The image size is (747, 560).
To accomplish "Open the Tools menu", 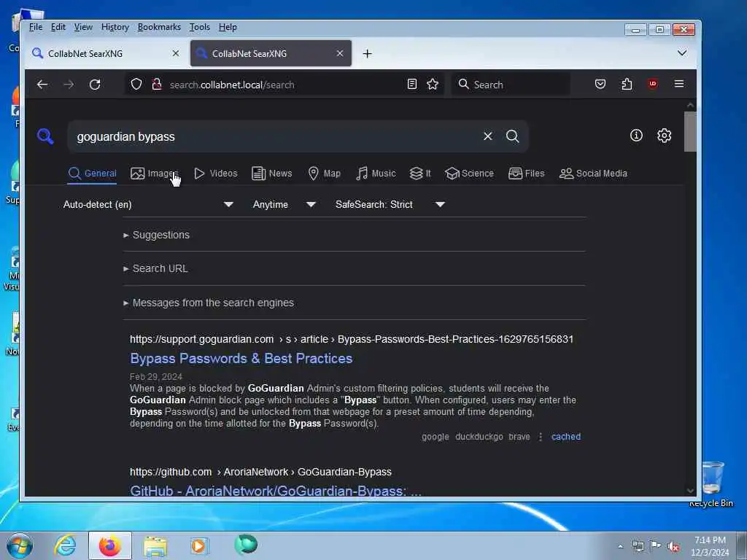I will click(200, 27).
